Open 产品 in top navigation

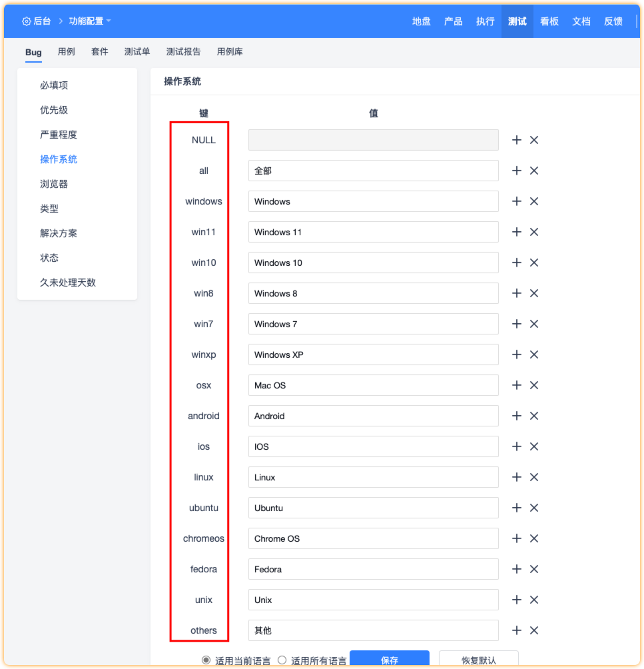[454, 21]
